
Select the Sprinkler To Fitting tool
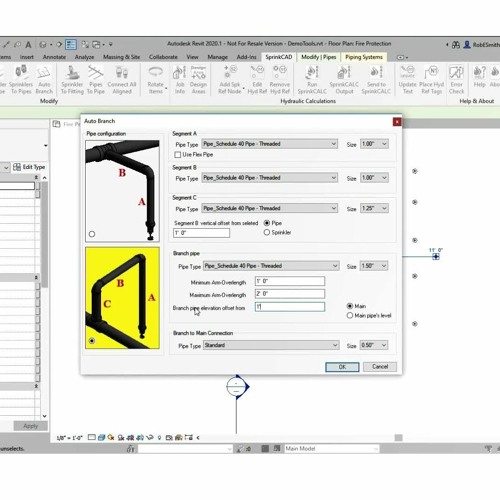point(72,79)
